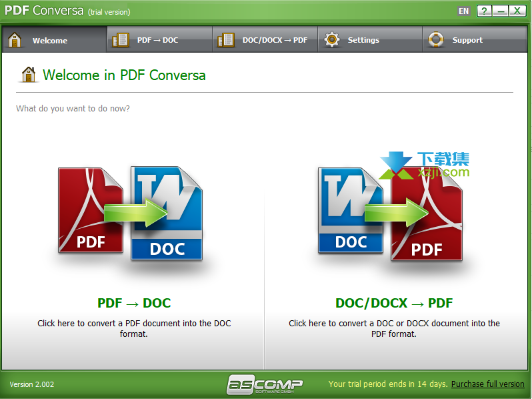Open the PDF → DOC tab

click(x=160, y=40)
